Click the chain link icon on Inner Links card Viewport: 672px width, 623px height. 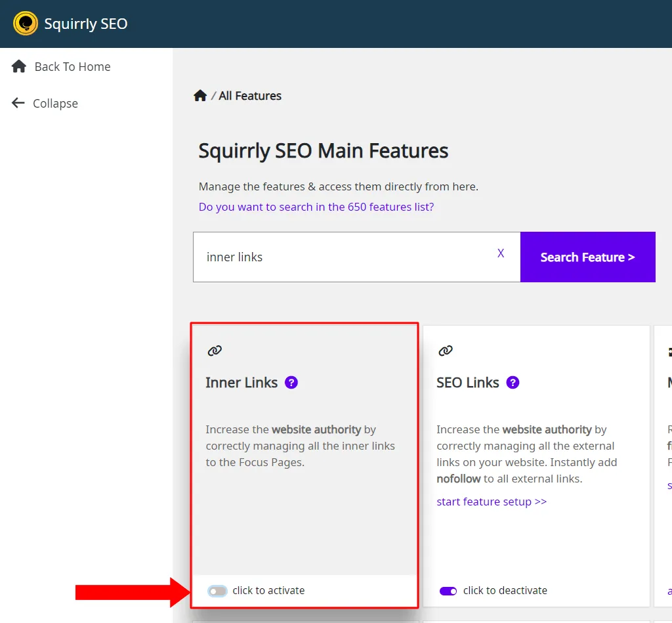pos(215,351)
